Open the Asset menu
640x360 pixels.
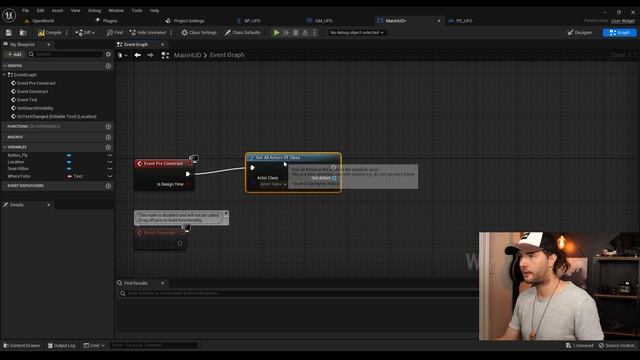tap(58, 11)
